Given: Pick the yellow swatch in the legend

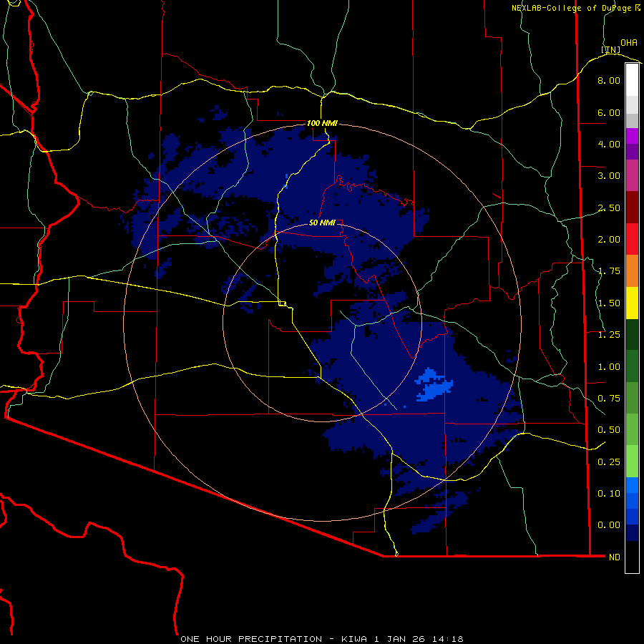Looking at the screenshot, I should (x=632, y=303).
